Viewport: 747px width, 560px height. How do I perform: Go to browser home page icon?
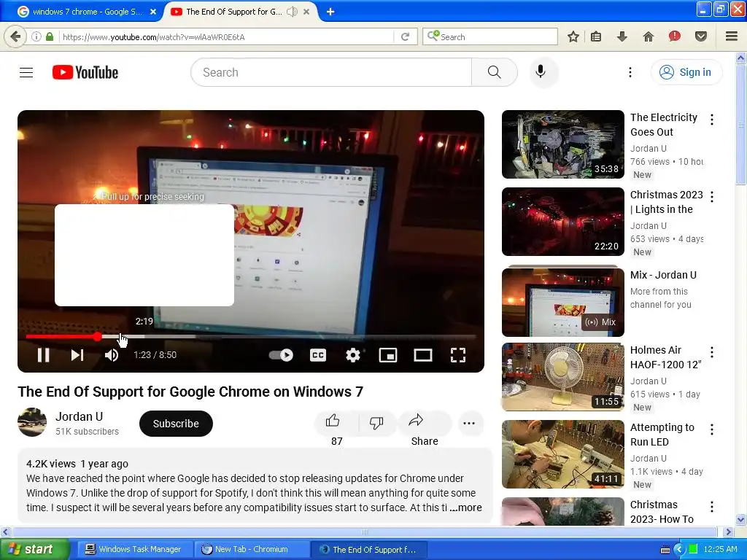[x=649, y=36]
